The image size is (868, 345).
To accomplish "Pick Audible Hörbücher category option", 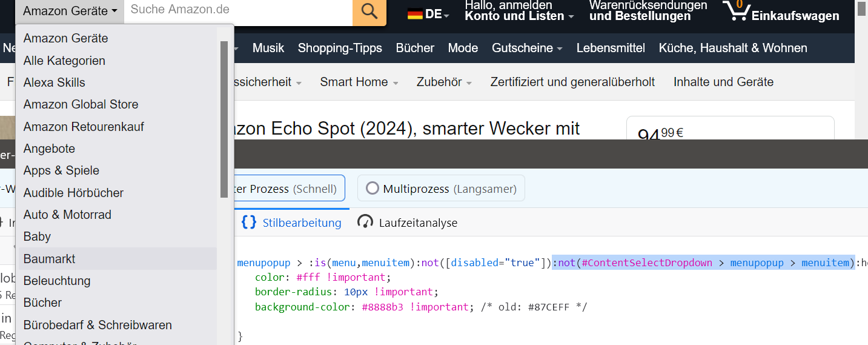I will 73,193.
